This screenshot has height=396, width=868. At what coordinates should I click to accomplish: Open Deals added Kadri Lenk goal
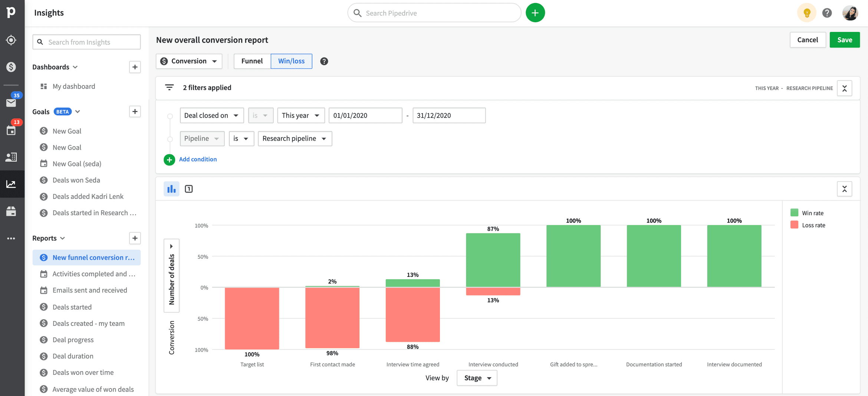click(88, 196)
